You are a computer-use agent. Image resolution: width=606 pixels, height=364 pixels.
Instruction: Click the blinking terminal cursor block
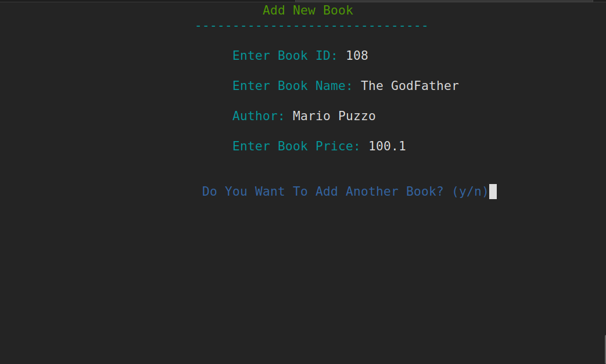pyautogui.click(x=493, y=191)
